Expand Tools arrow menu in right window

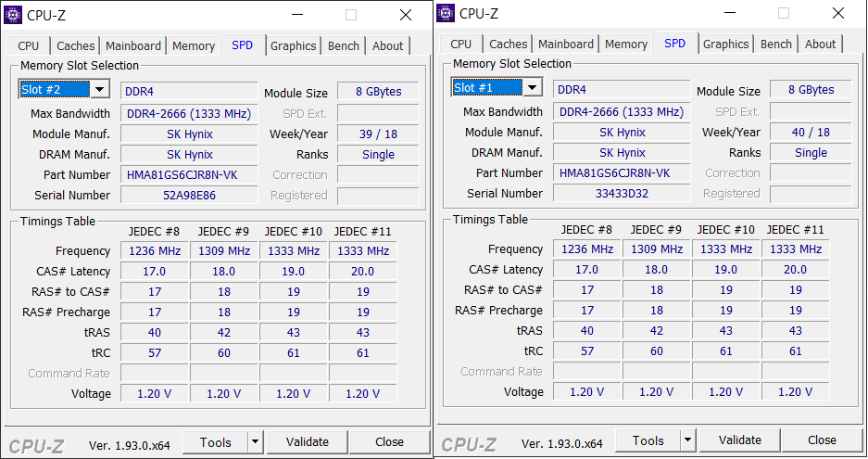point(687,440)
